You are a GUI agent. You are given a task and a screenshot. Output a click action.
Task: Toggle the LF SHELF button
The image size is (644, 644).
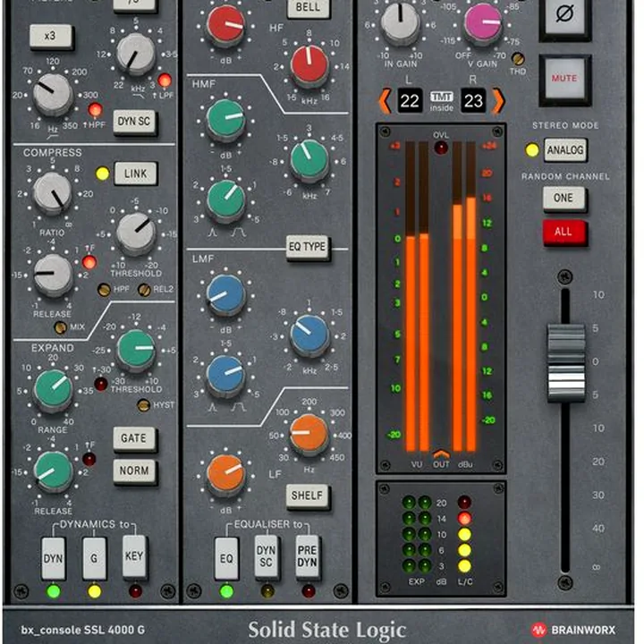pos(307,496)
